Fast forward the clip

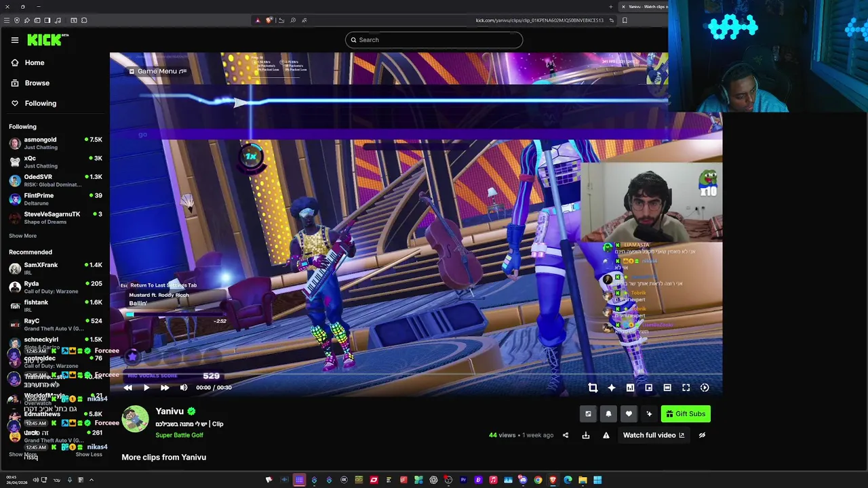[x=165, y=388]
